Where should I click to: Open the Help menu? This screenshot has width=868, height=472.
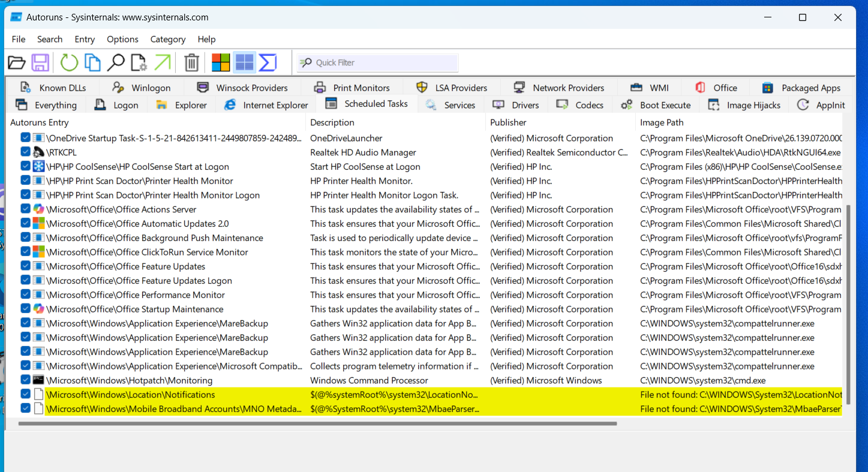click(x=206, y=39)
